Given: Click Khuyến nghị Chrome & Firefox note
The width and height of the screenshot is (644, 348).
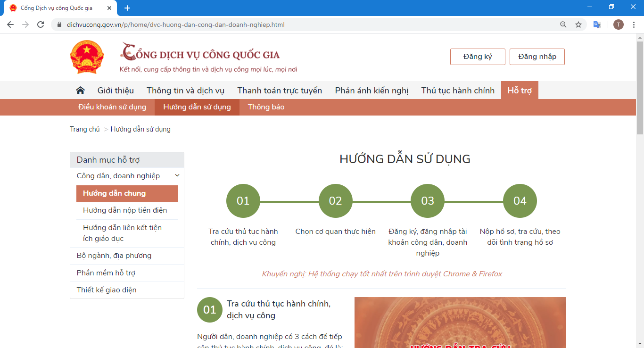Looking at the screenshot, I should point(382,274).
